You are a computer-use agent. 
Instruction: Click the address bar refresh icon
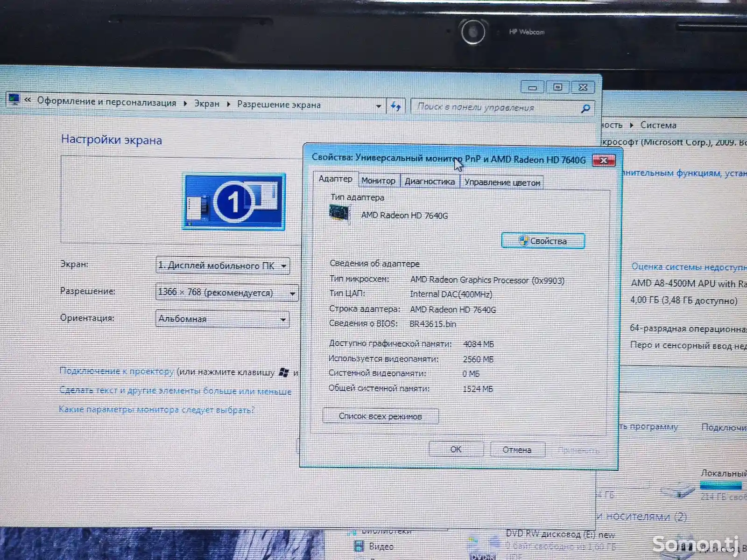coord(396,106)
